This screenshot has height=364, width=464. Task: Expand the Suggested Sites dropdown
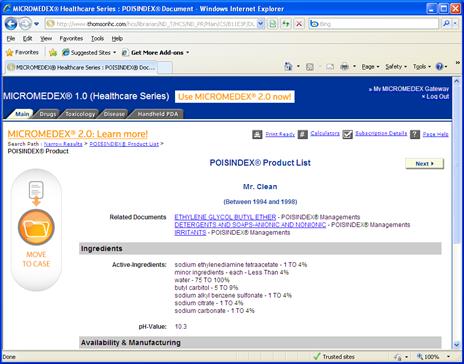[115, 53]
